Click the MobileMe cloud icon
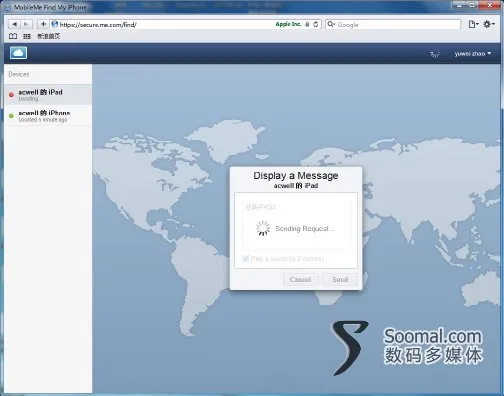The image size is (504, 396). 18,53
